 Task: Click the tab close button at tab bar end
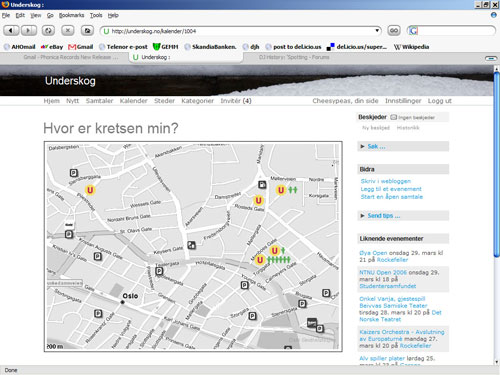491,58
